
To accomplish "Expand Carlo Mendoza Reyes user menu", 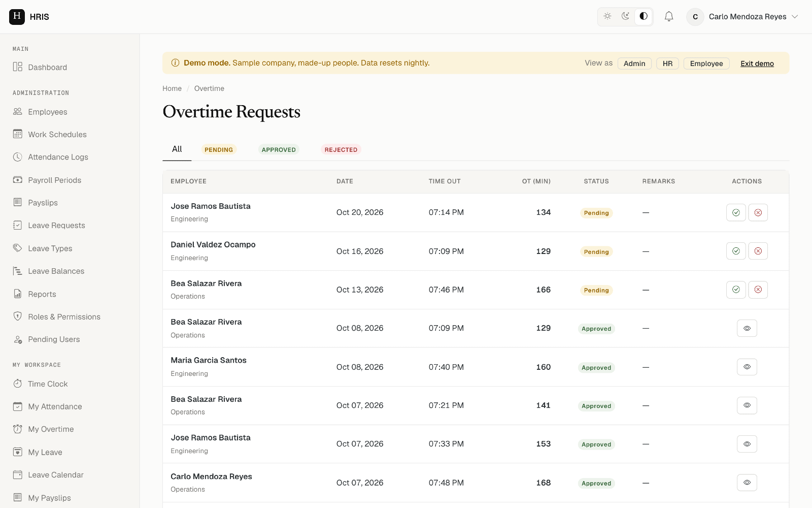I will [x=743, y=17].
